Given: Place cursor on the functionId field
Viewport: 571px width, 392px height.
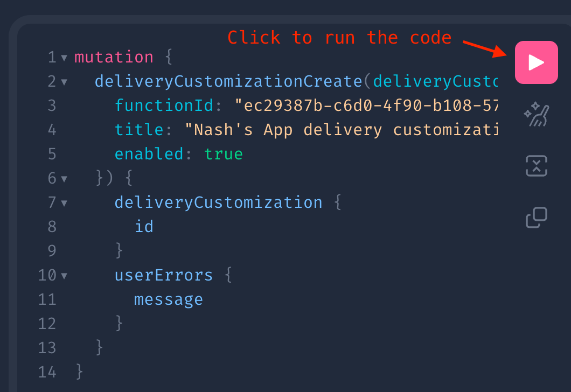Looking at the screenshot, I should click(x=164, y=106).
